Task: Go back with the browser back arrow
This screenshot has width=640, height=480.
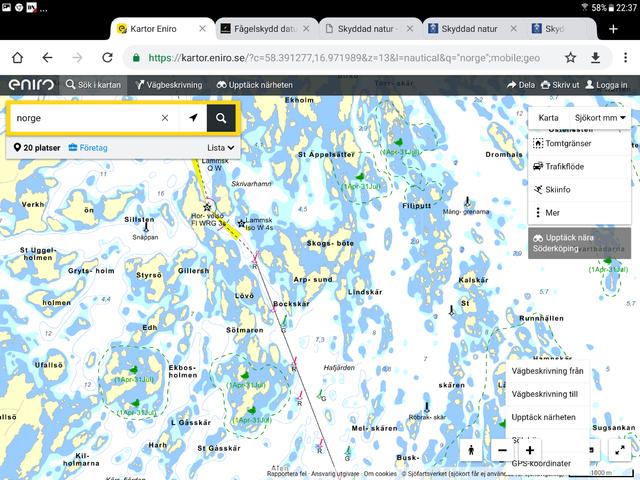Action: [47, 58]
